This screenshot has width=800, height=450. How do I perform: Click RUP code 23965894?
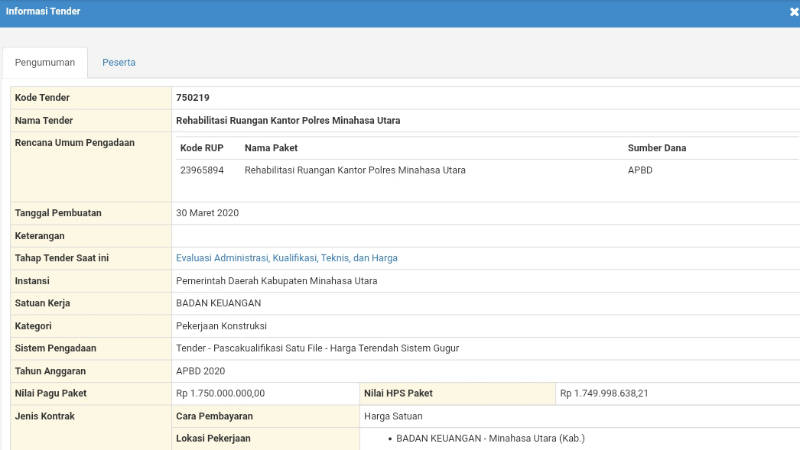[x=202, y=170]
